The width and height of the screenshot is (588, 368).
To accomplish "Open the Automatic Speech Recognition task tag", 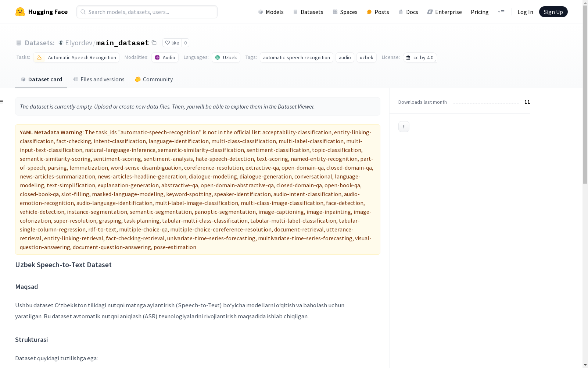I will pos(76,57).
